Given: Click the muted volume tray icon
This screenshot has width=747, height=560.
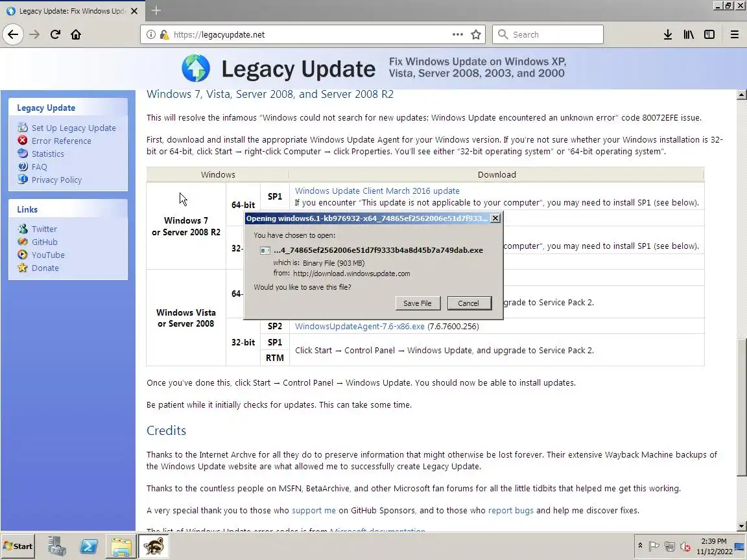Looking at the screenshot, I should (x=685, y=546).
